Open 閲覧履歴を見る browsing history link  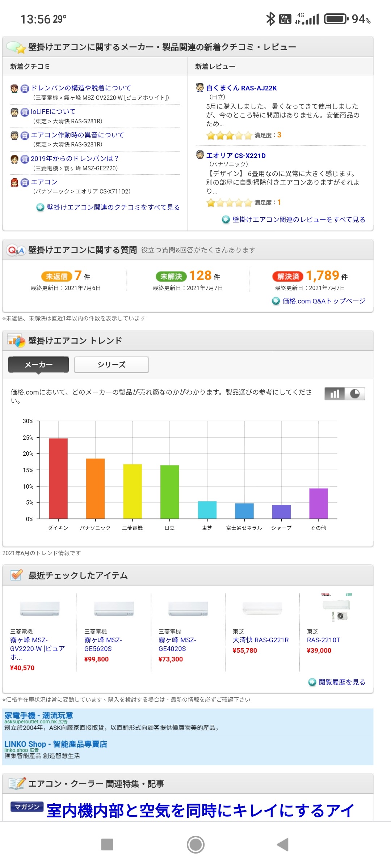click(342, 682)
